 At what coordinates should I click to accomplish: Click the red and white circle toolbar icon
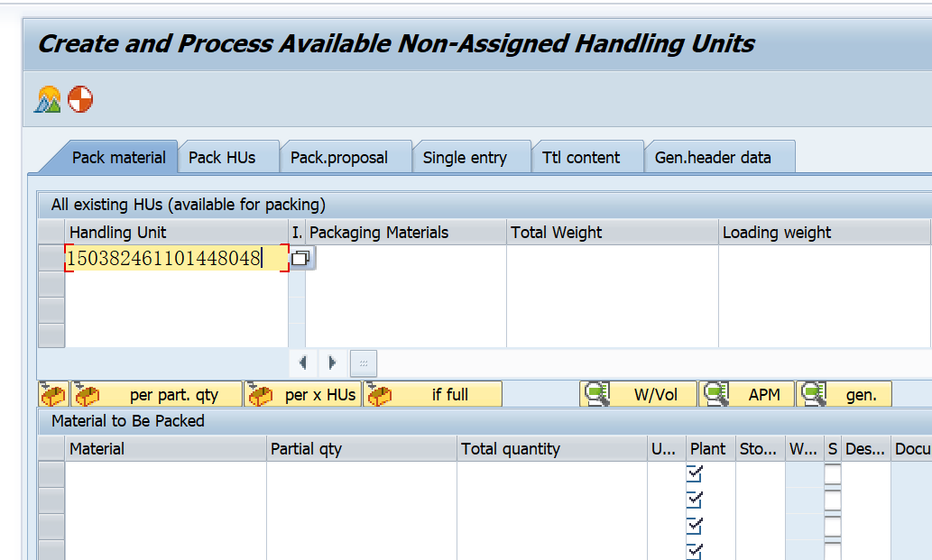tap(80, 99)
